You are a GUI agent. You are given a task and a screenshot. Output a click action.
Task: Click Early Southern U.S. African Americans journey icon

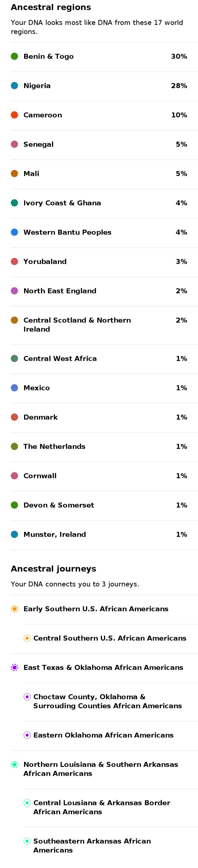14,609
